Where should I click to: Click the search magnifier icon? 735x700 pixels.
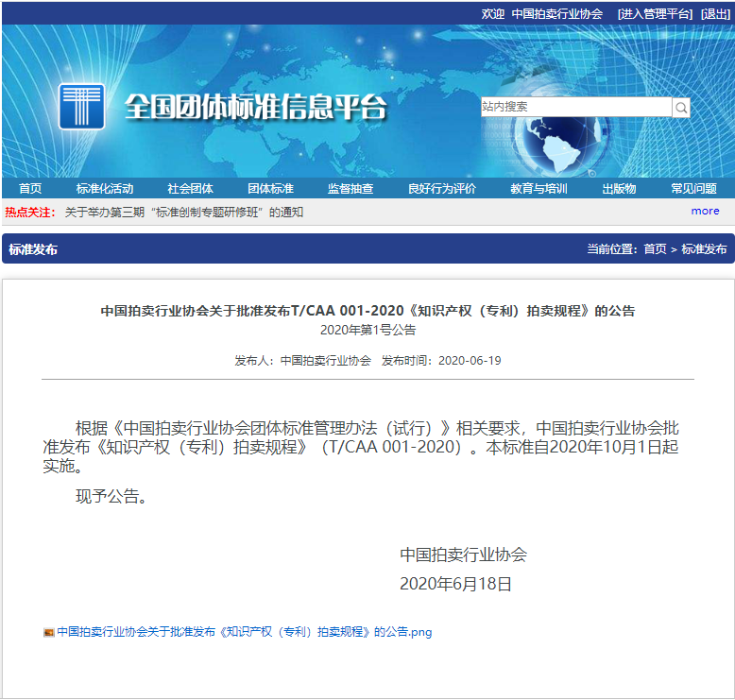click(681, 108)
